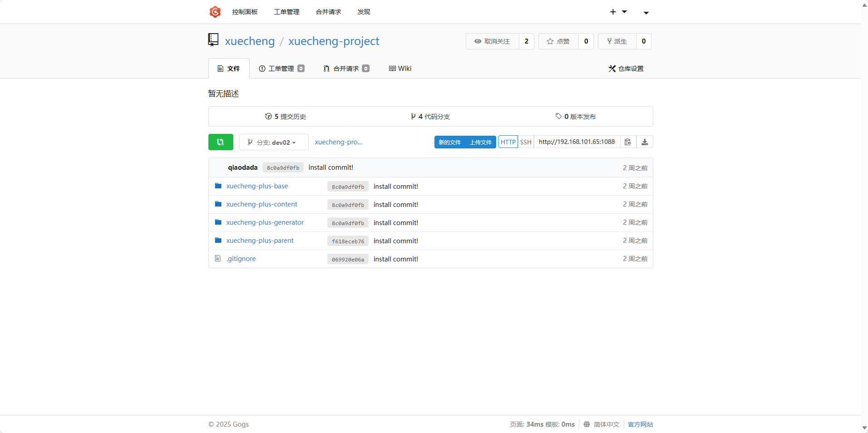868x433 pixels.
Task: View 5 提交历史 commit history
Action: pyautogui.click(x=286, y=117)
